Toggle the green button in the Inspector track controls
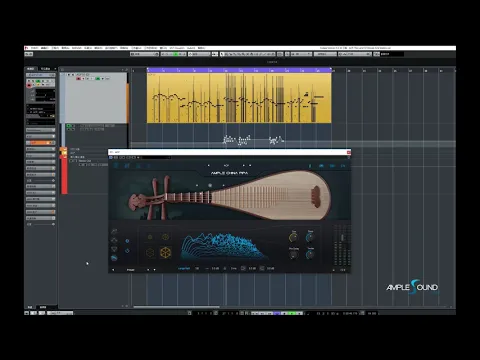480x360 pixels. tap(38, 81)
